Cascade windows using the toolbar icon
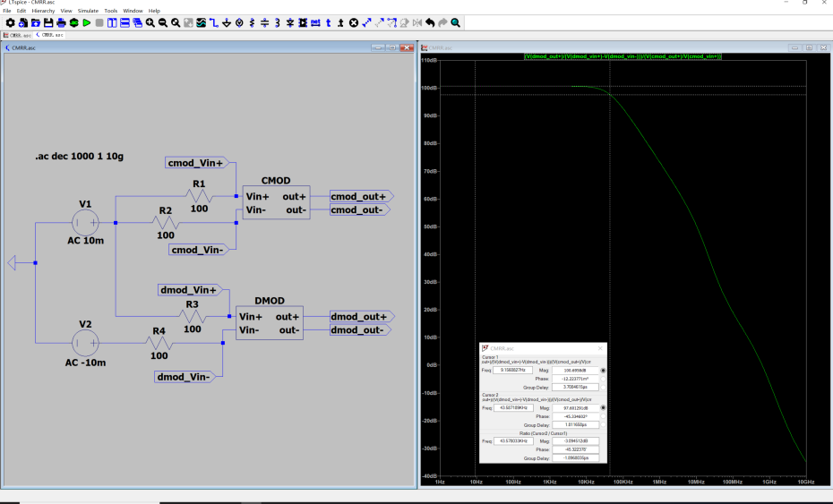 137,23
